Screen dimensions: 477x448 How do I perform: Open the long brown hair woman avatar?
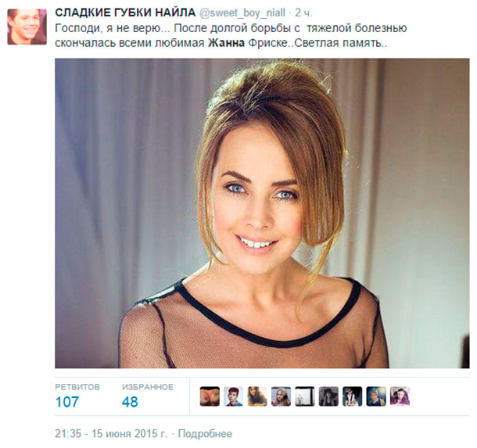pos(257,396)
